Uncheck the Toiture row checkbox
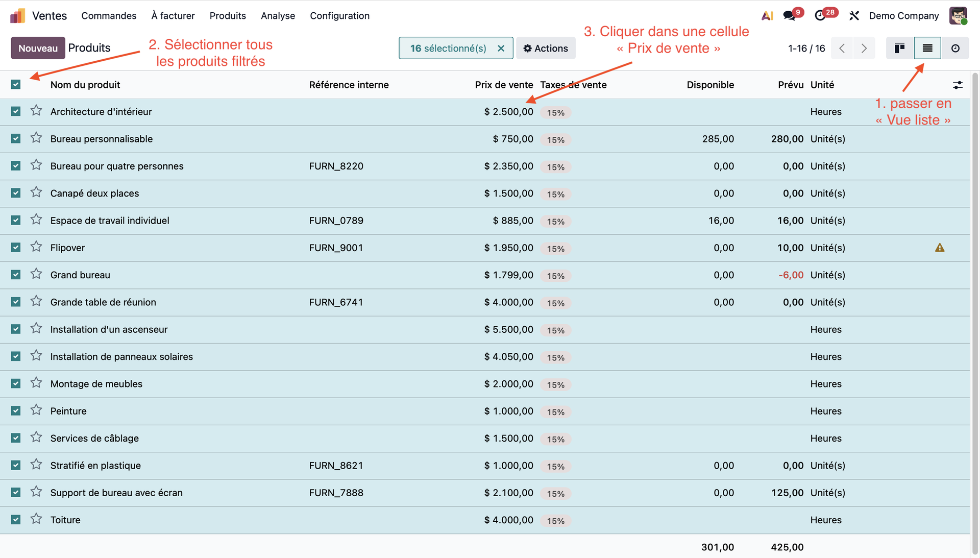The height and width of the screenshot is (558, 980). click(16, 520)
